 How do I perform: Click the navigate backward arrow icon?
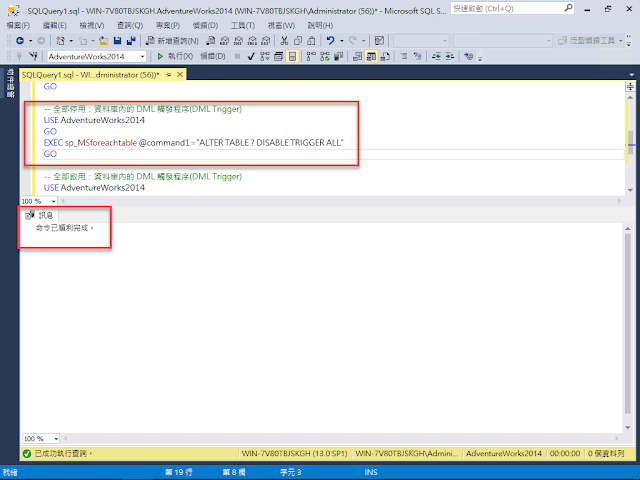pos(20,40)
